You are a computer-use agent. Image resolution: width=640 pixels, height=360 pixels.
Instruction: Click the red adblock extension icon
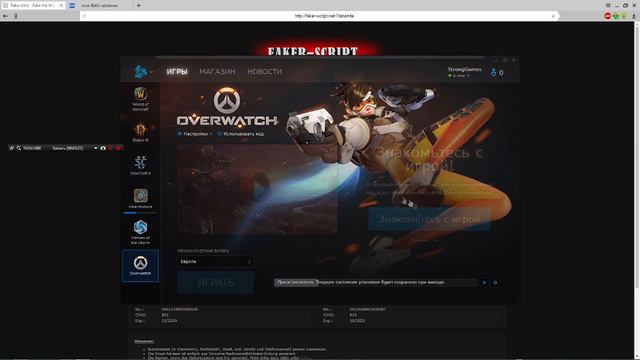point(607,16)
